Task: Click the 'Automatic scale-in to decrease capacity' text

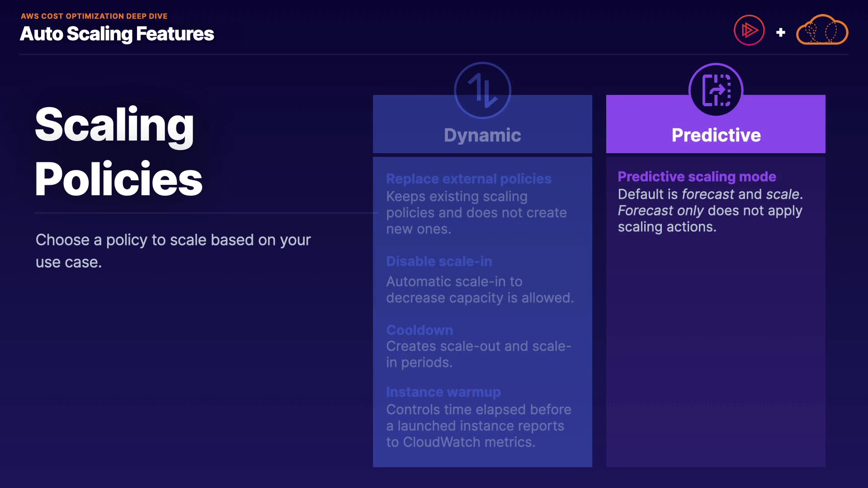Action: (x=480, y=290)
